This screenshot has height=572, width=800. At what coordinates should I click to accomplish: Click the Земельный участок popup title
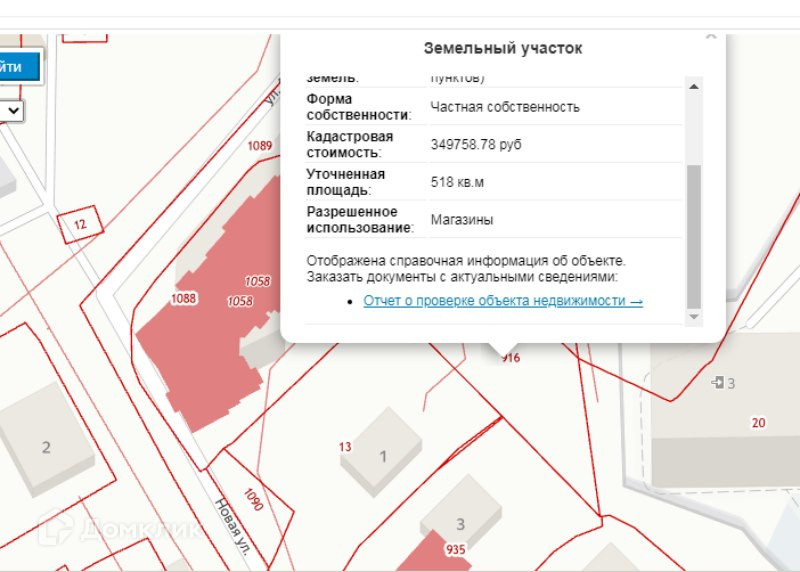pos(503,48)
